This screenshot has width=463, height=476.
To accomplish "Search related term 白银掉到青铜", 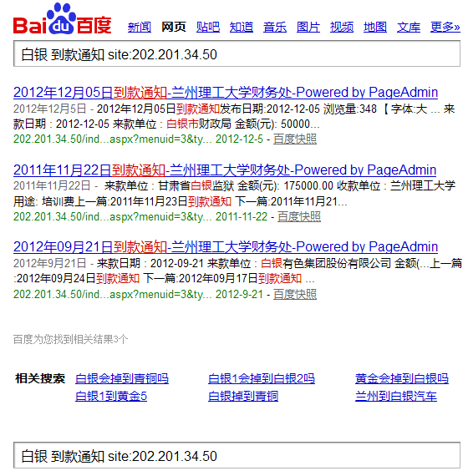I will pyautogui.click(x=243, y=396).
